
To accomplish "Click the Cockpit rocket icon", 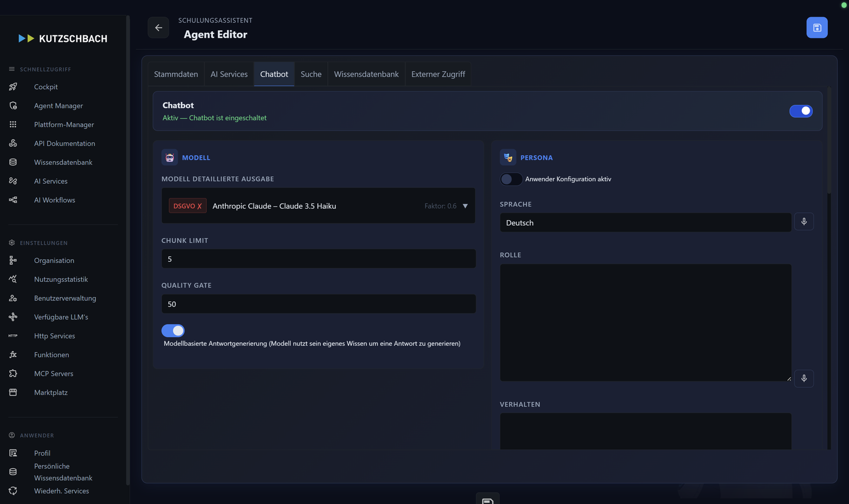I will (13, 87).
